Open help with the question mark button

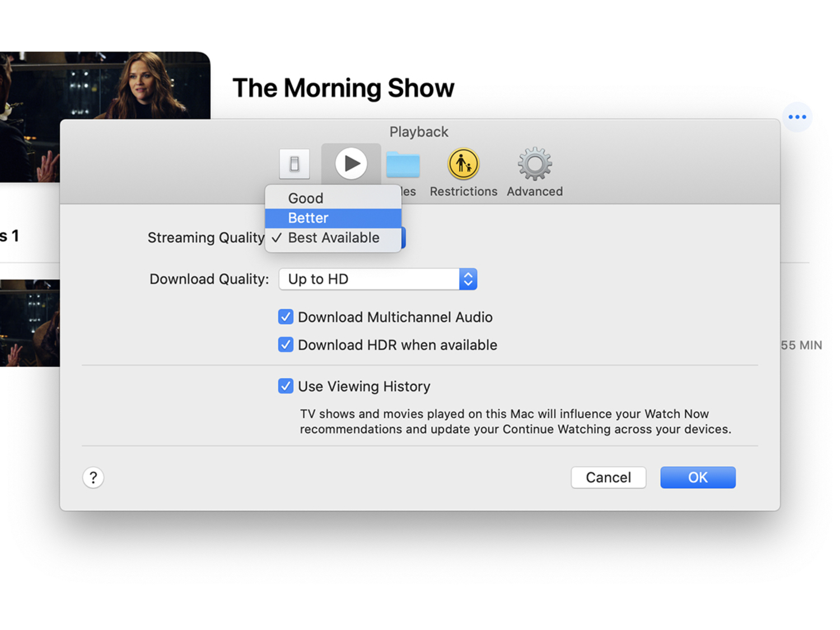tap(94, 478)
